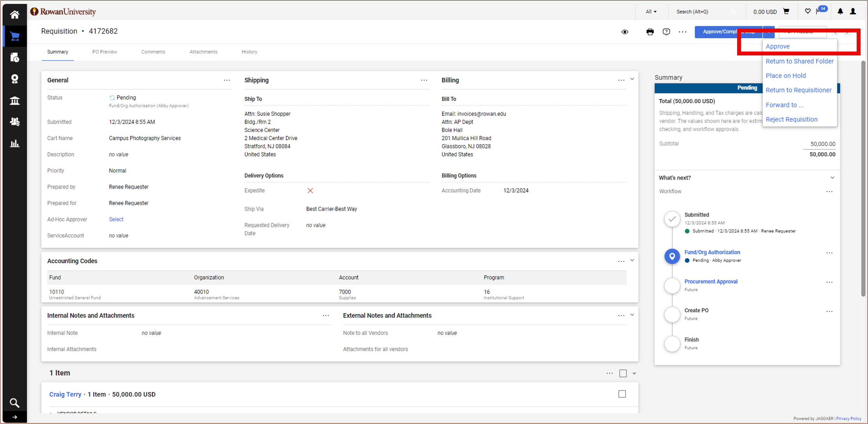Switch to the Comments tab
Image resolution: width=868 pixels, height=424 pixels.
(x=153, y=52)
